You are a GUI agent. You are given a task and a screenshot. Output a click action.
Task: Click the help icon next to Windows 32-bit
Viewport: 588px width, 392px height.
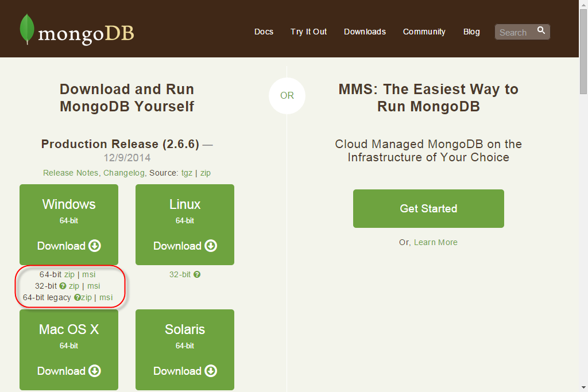pyautogui.click(x=62, y=286)
